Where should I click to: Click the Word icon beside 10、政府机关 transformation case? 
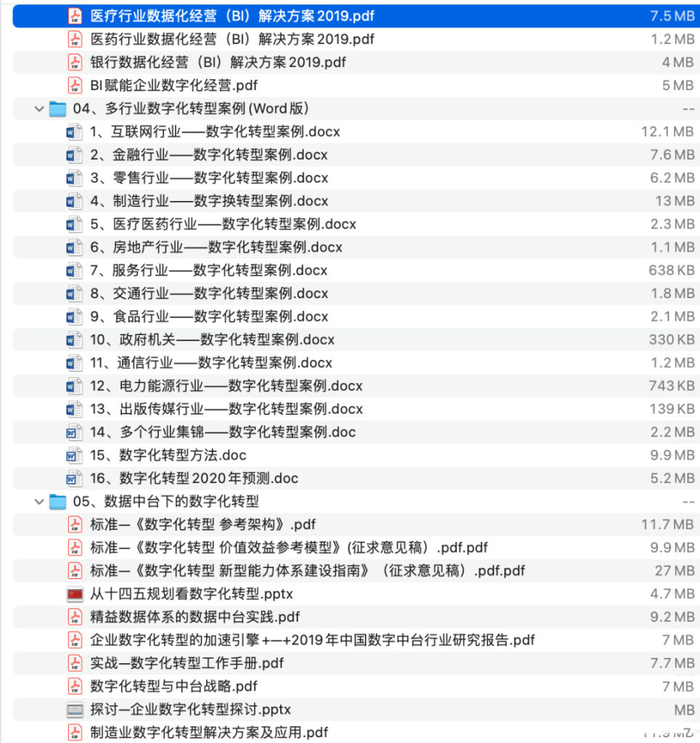[75, 340]
